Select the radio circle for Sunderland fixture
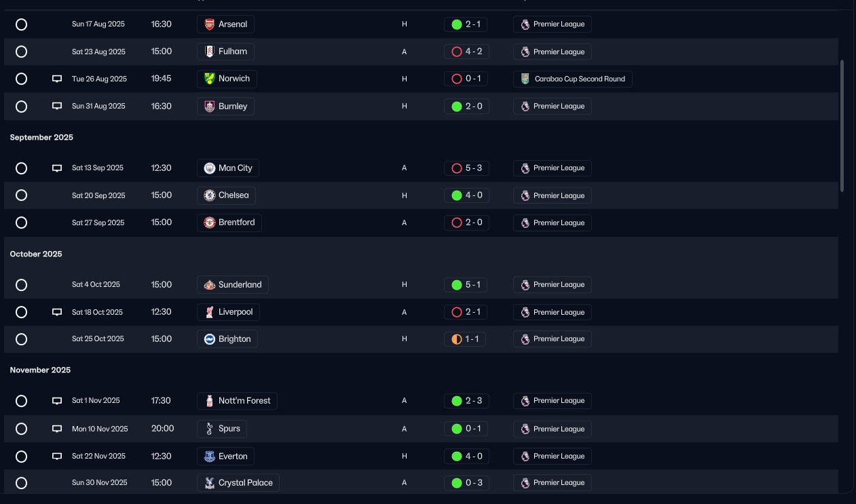This screenshot has width=856, height=504. click(x=21, y=285)
